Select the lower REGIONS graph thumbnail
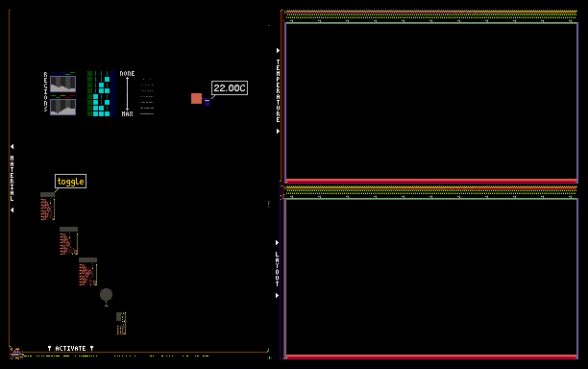Image resolution: width=588 pixels, height=369 pixels. click(63, 107)
